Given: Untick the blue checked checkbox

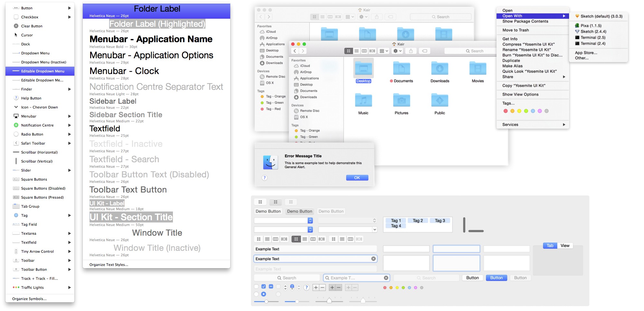Looking at the screenshot, I should pyautogui.click(x=263, y=287).
